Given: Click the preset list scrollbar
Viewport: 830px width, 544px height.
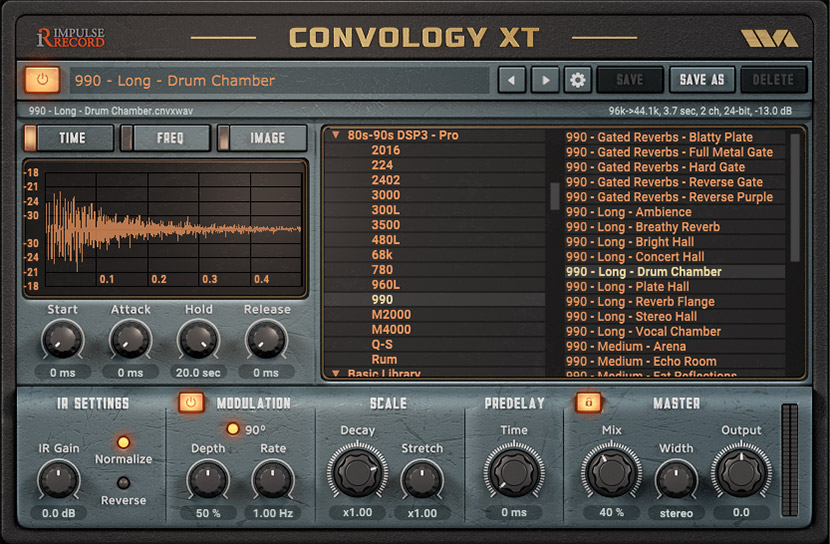Looking at the screenshot, I should point(795,197).
